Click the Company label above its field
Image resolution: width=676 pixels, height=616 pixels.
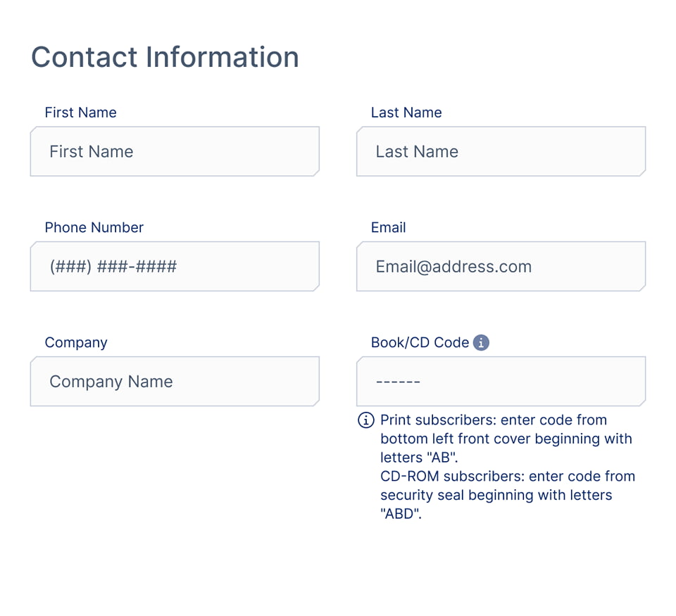pos(76,343)
